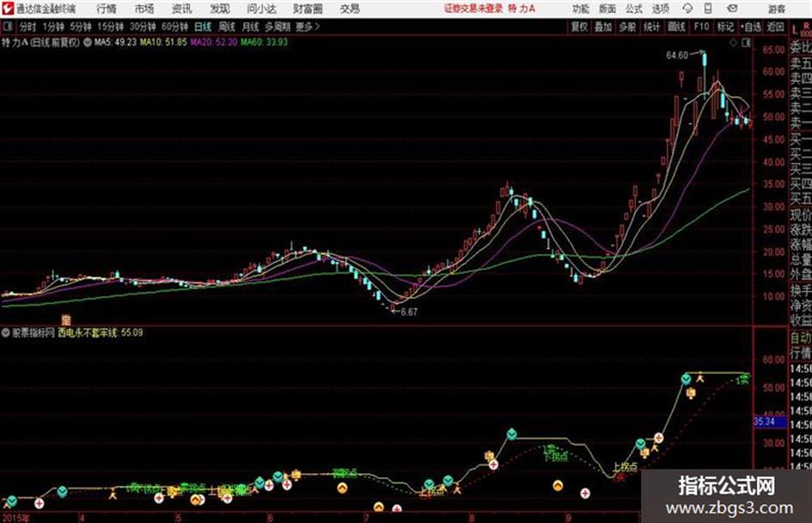Open the 市场 menu

coord(144,9)
